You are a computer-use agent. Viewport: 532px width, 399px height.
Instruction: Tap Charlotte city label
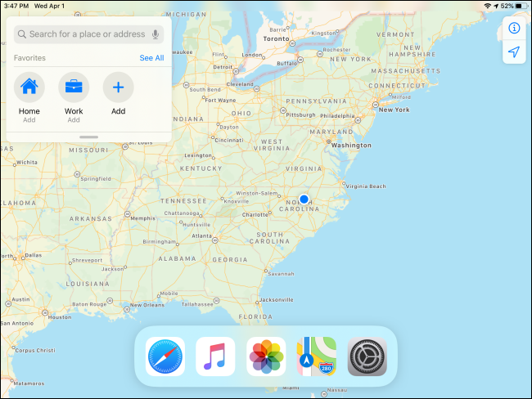(x=255, y=214)
